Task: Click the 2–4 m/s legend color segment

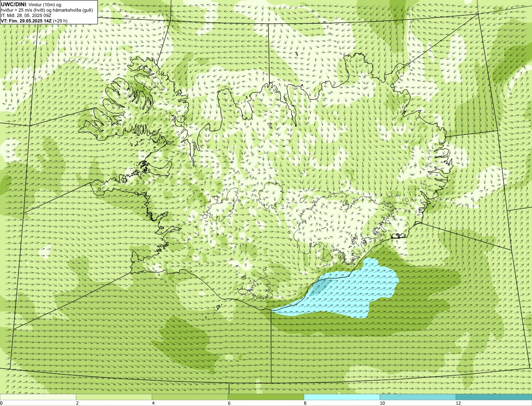Action: tap(114, 397)
